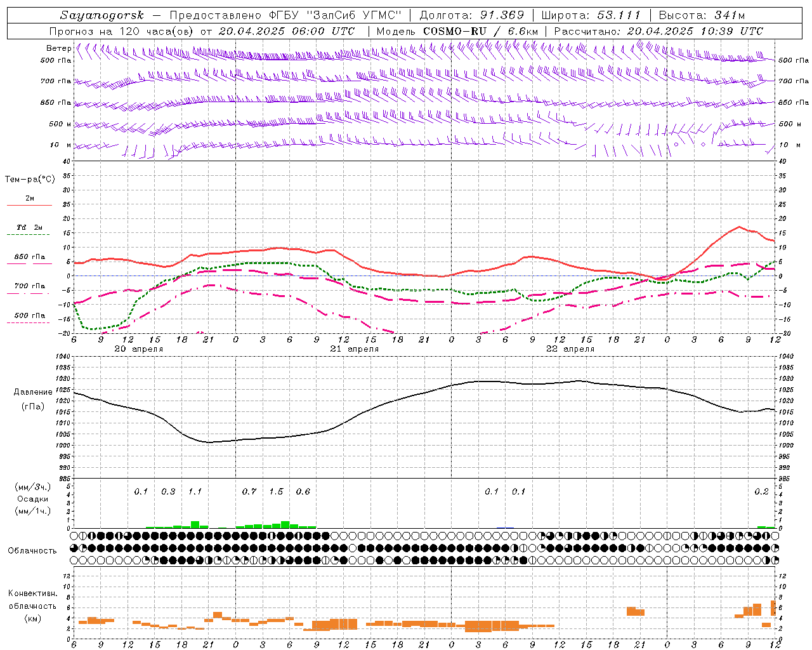Select the 0.2 three-hour precipitation value
Screen dimensions: 812x650
(x=761, y=492)
